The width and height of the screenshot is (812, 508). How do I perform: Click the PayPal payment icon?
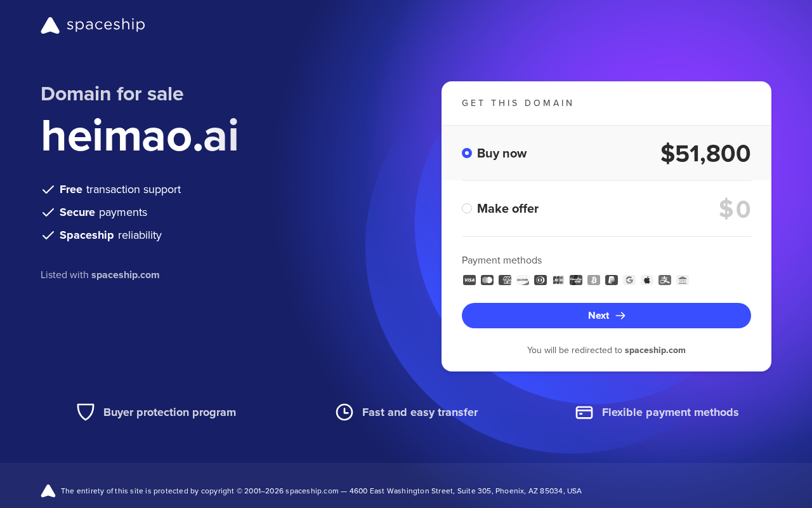612,280
